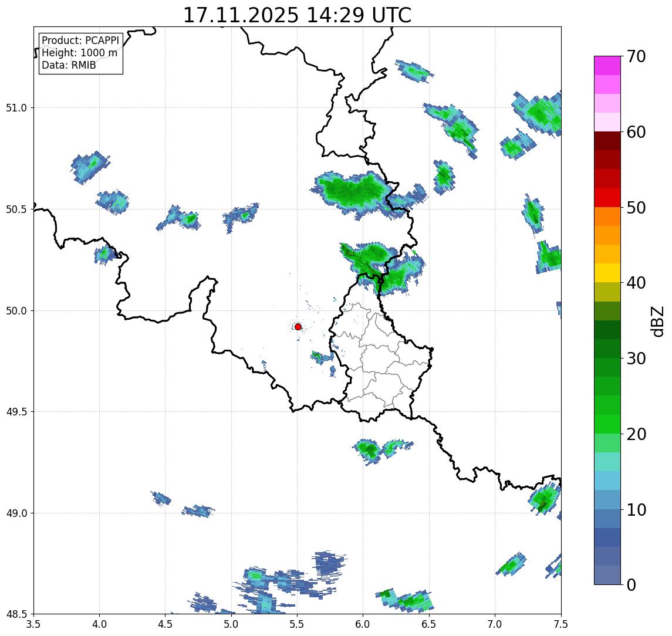The image size is (672, 636).
Task: Click the colorbar label 50
Action: tap(636, 208)
